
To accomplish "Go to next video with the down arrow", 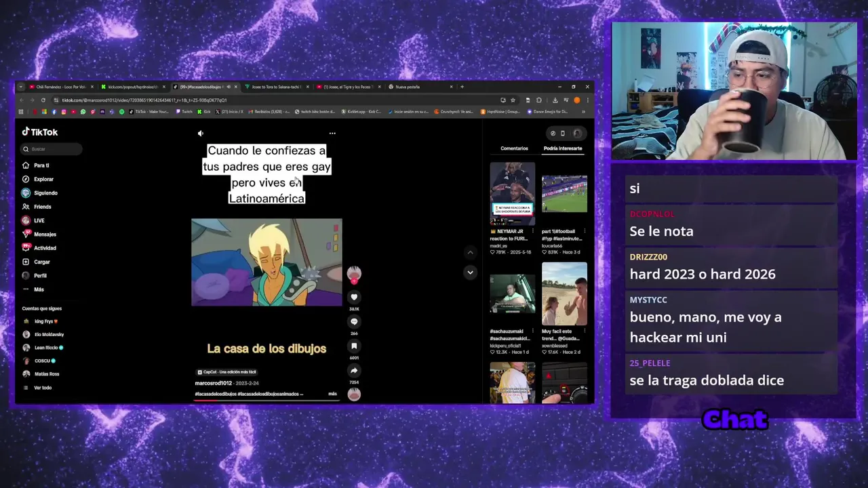I will (470, 272).
